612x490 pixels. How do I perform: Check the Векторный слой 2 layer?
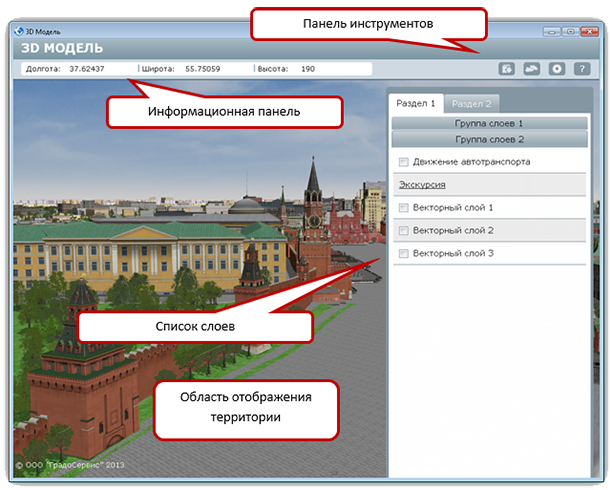403,231
